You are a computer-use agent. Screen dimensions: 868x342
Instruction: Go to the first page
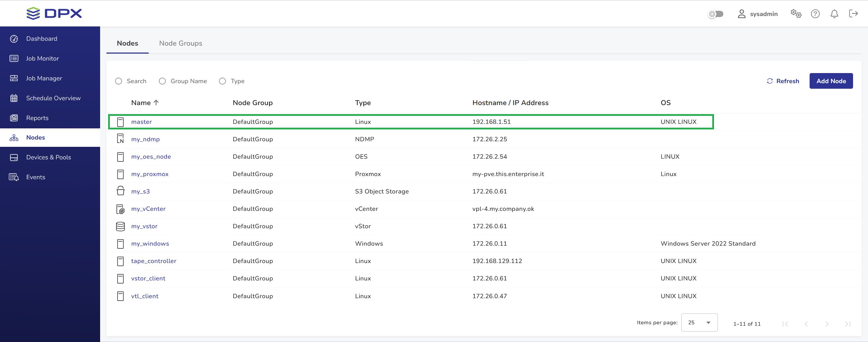coord(785,324)
